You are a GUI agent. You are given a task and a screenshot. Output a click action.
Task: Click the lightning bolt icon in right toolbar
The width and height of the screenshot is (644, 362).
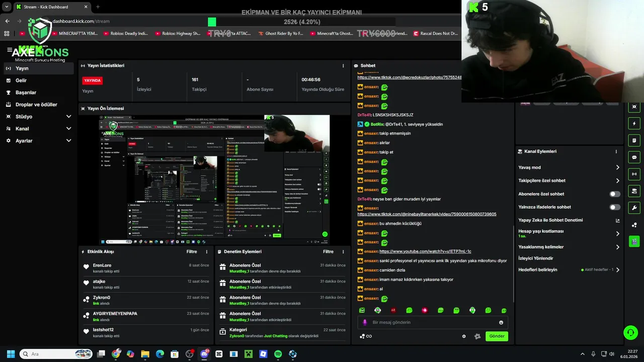[x=634, y=124]
